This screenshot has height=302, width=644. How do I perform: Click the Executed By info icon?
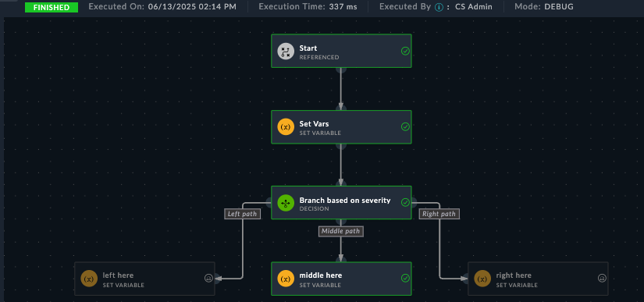click(x=439, y=7)
